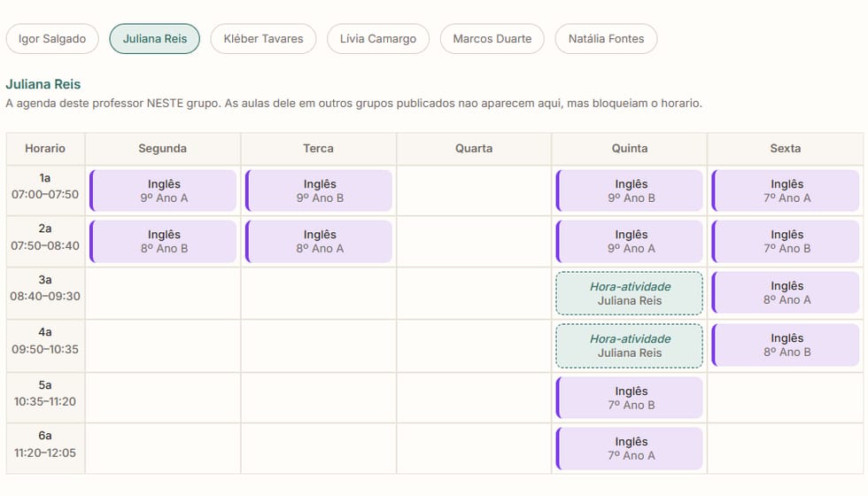The width and height of the screenshot is (868, 496).
Task: Click Quinta 1a Inglês 9º Ano B
Action: click(x=630, y=190)
